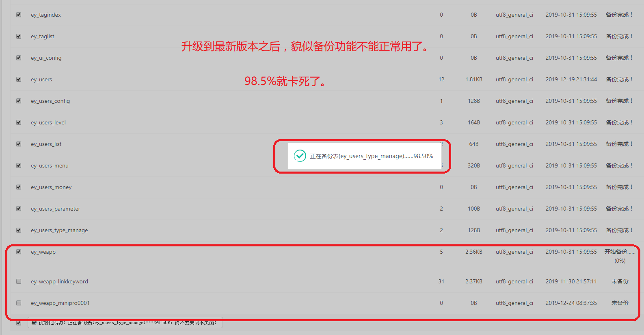Screen dimensions: 644x335
Task: Click 备份完成 status in ey_users row
Action: tap(619, 79)
